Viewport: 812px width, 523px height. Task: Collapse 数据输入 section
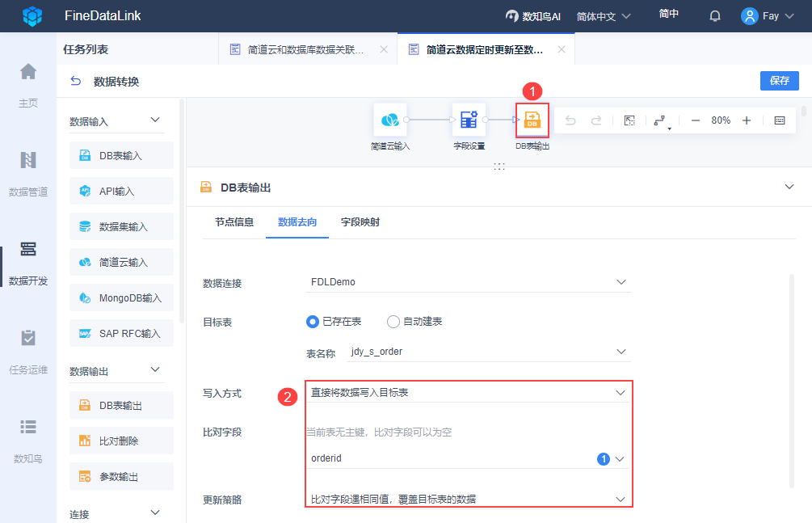pyautogui.click(x=155, y=120)
